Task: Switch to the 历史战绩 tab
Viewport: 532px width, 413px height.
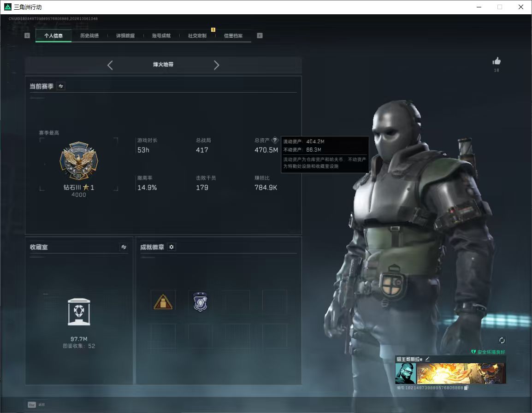Action: pyautogui.click(x=89, y=35)
